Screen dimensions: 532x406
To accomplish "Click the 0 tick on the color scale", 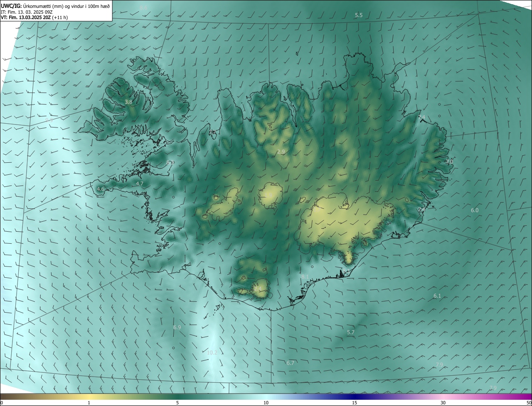I will 2,403.
